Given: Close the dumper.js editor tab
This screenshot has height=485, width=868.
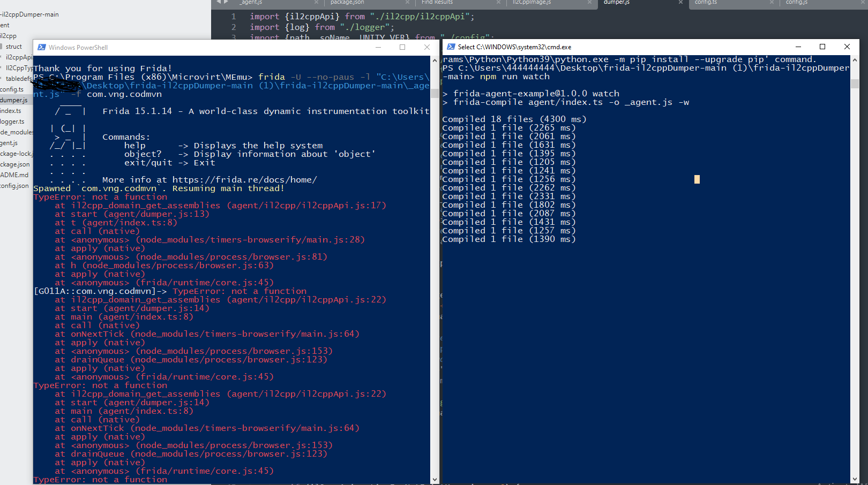Looking at the screenshot, I should pos(680,2).
